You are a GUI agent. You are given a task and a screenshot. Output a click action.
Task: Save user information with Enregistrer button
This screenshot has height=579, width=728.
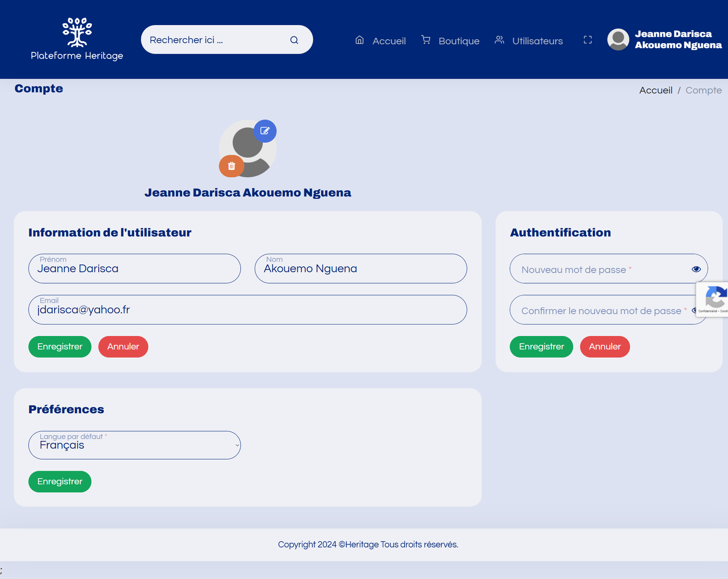(x=60, y=347)
